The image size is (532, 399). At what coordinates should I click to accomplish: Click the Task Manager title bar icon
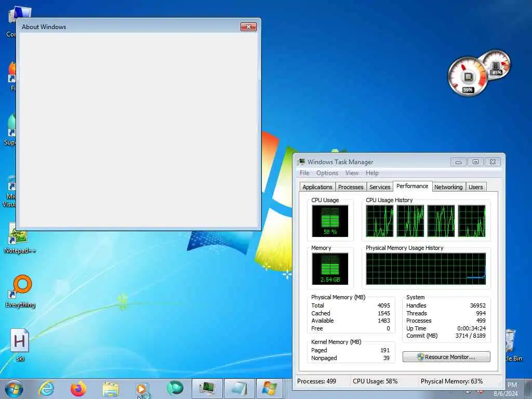pos(301,162)
